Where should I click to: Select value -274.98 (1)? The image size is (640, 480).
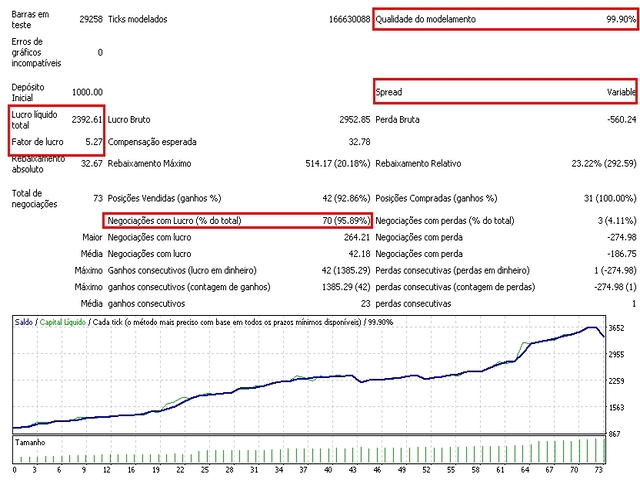click(x=615, y=287)
